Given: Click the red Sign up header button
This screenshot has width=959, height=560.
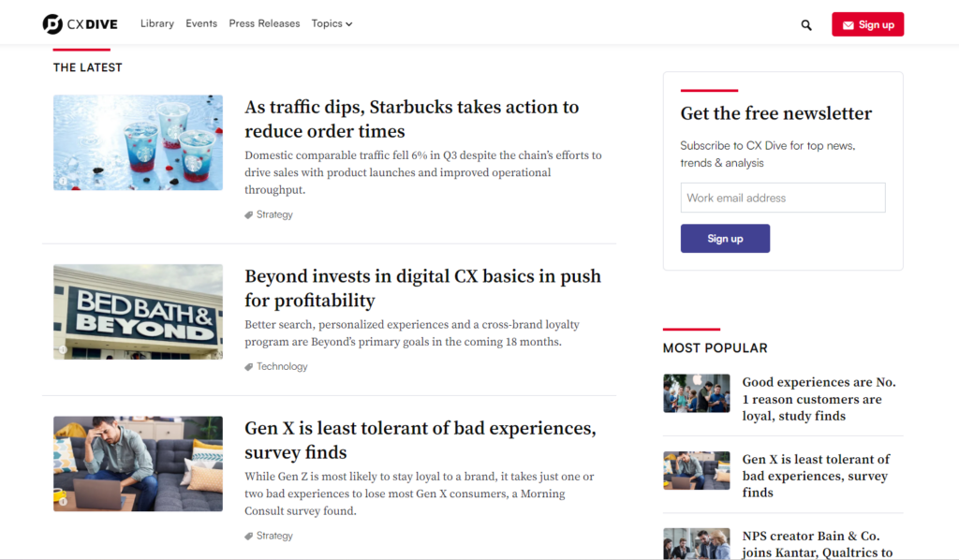Looking at the screenshot, I should point(867,24).
